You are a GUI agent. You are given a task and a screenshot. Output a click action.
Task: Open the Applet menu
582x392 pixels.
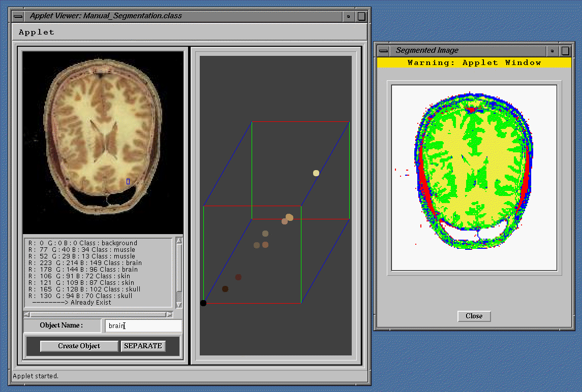[36, 32]
